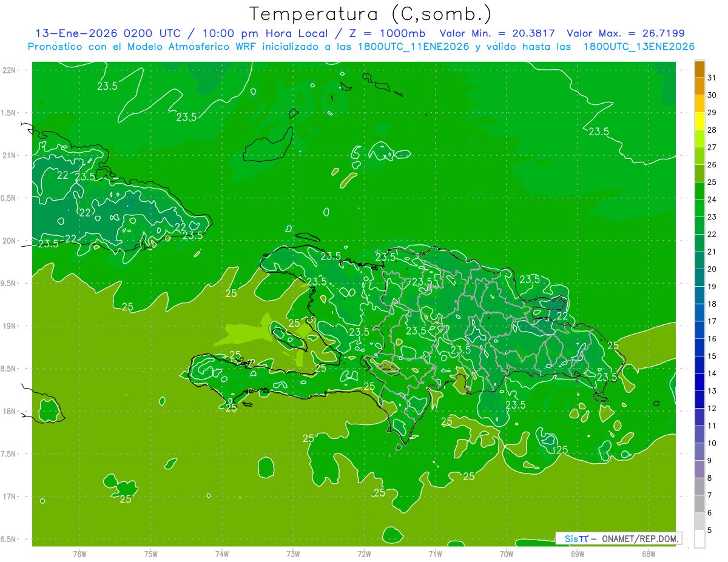
Task: Click the color bar segment between 12 and 13
Action: coord(699,400)
